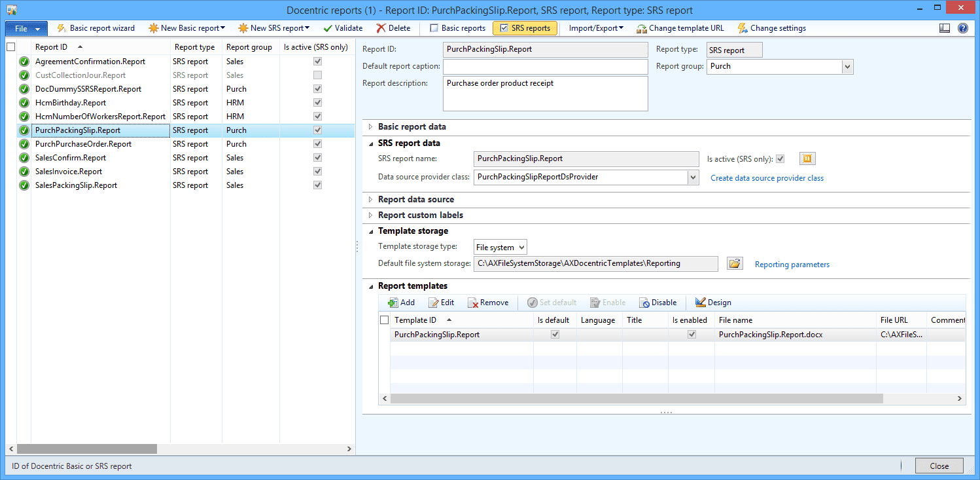Open the Help icon
The width and height of the screenshot is (980, 480).
click(x=963, y=28)
